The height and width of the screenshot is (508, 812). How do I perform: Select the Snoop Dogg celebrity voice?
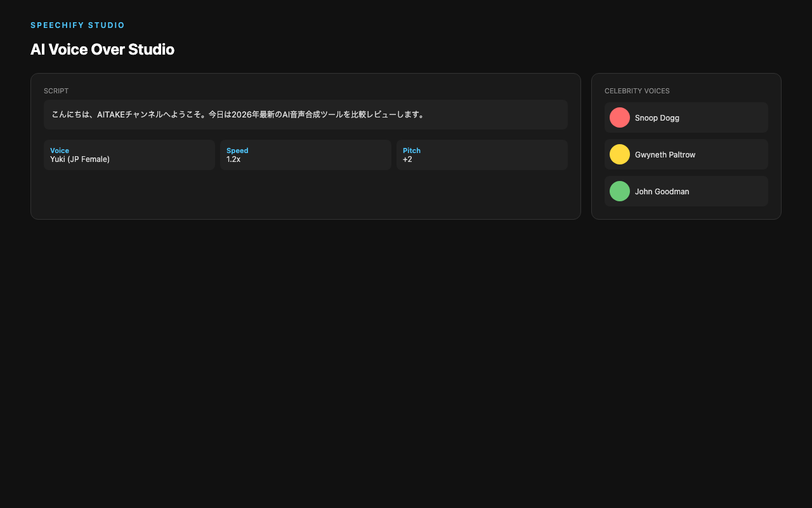(x=686, y=117)
